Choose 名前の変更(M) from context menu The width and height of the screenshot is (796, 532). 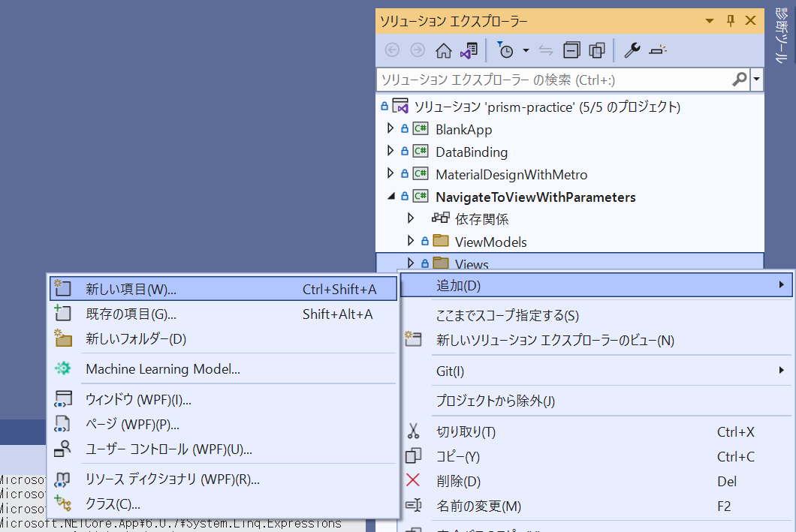point(597,506)
